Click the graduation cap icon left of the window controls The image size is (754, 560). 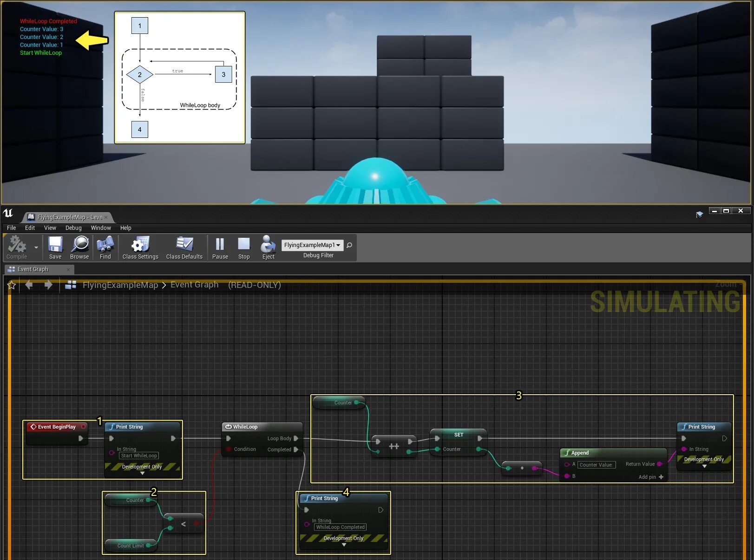[699, 214]
